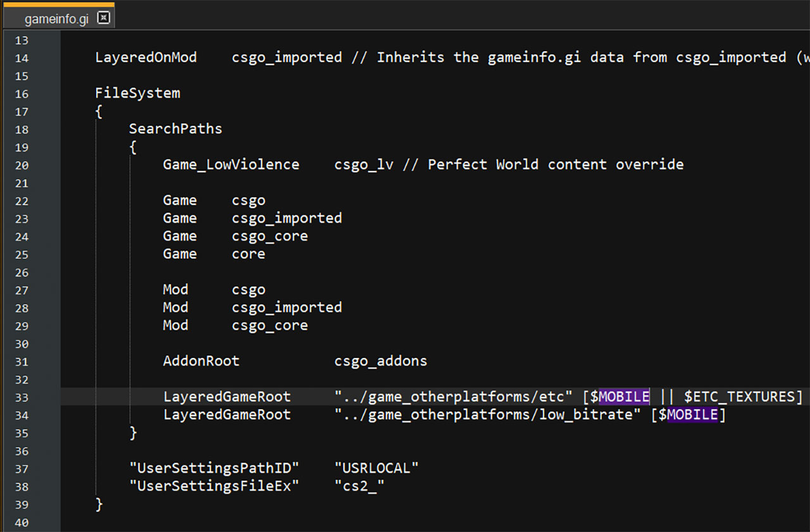810x532 pixels.
Task: Place cursor on the FileSystem keyword
Action: (137, 94)
